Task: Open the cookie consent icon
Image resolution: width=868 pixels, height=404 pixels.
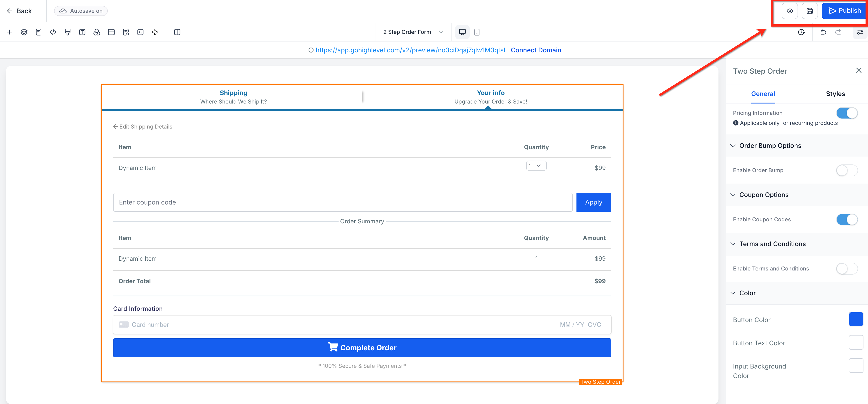Action: tap(155, 32)
